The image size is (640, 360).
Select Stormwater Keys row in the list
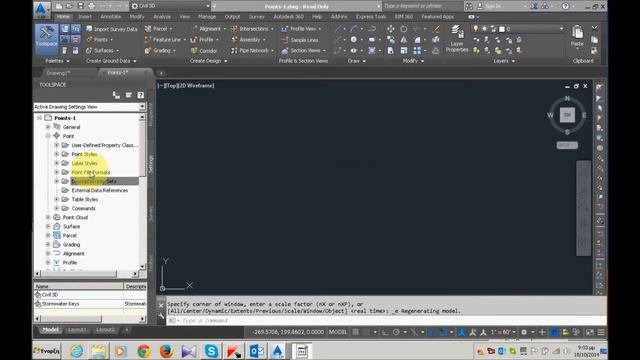click(89, 304)
